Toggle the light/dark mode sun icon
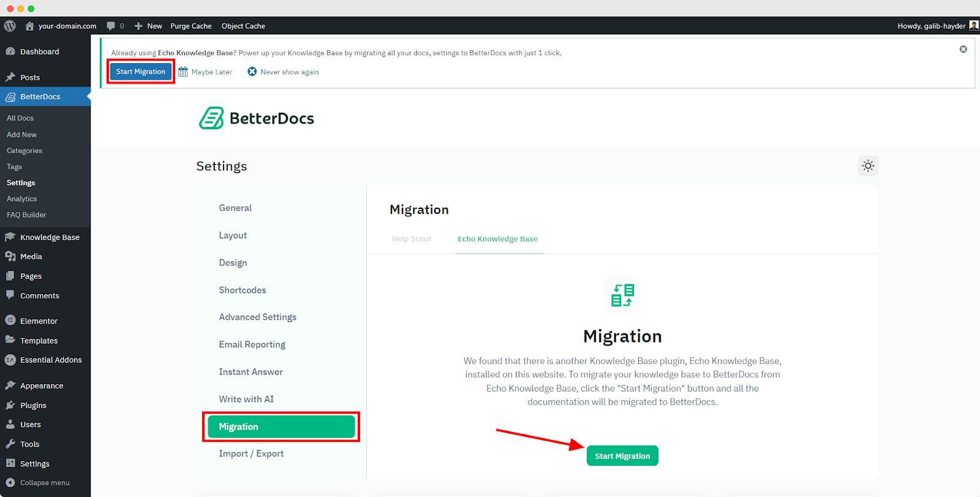Screen dimensions: 980x497 (868, 166)
